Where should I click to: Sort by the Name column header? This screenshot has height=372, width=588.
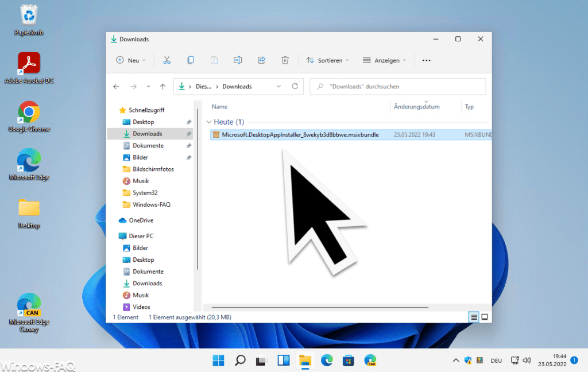pyautogui.click(x=220, y=107)
